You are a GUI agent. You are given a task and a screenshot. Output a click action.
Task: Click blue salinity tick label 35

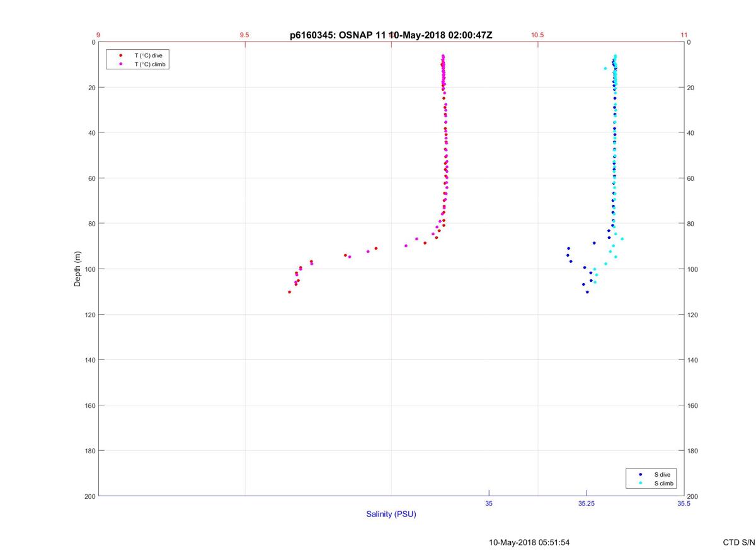pos(489,503)
